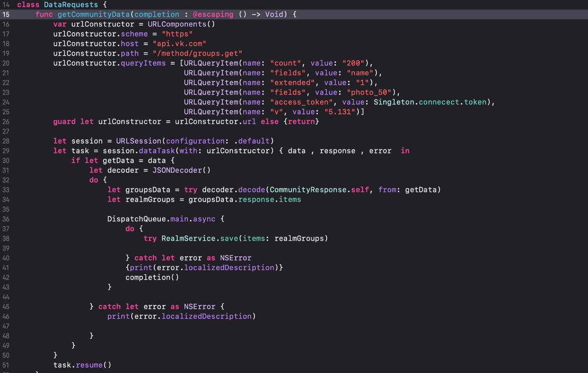The width and height of the screenshot is (588, 373).
Task: Click URLComponents() on line 16
Action: point(181,24)
